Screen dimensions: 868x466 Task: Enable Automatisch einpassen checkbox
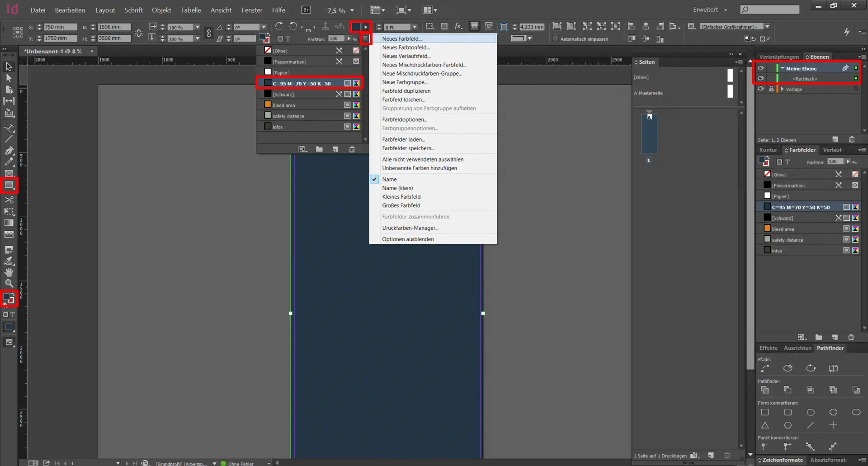pos(556,39)
